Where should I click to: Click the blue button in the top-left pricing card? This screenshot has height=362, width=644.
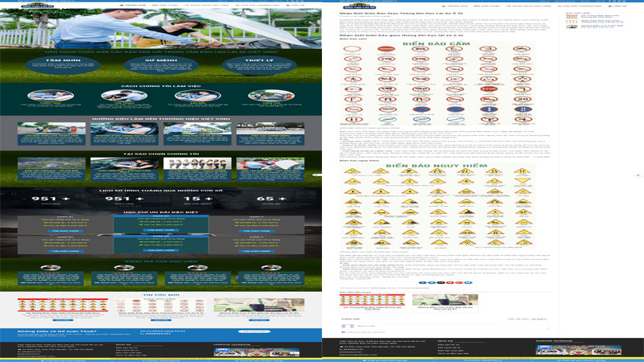(65, 231)
